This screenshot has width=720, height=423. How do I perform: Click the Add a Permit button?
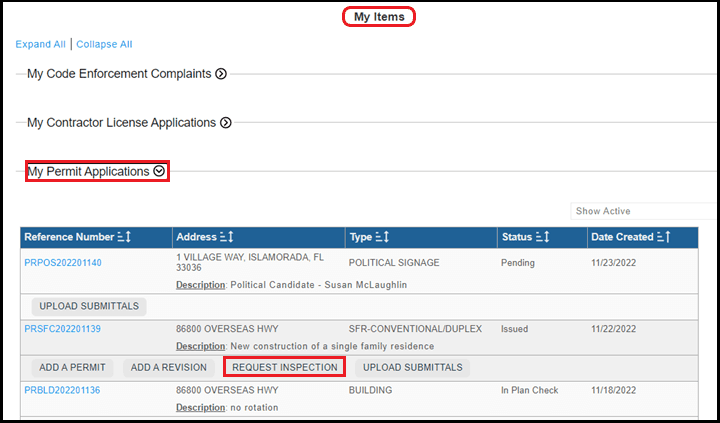pos(72,368)
